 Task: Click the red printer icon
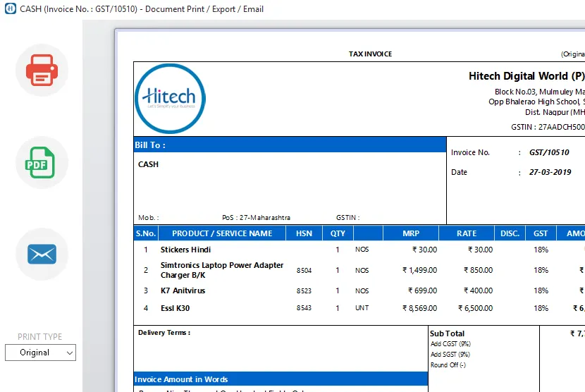[x=42, y=71]
